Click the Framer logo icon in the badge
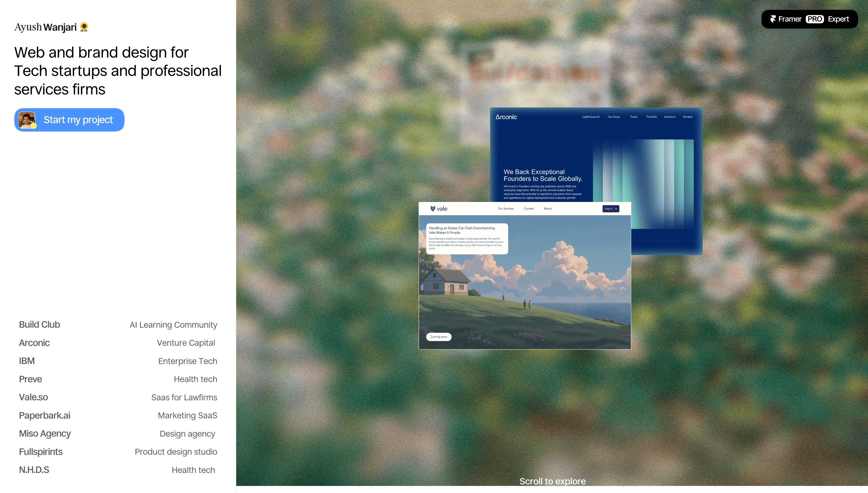868x493 pixels. click(x=773, y=19)
